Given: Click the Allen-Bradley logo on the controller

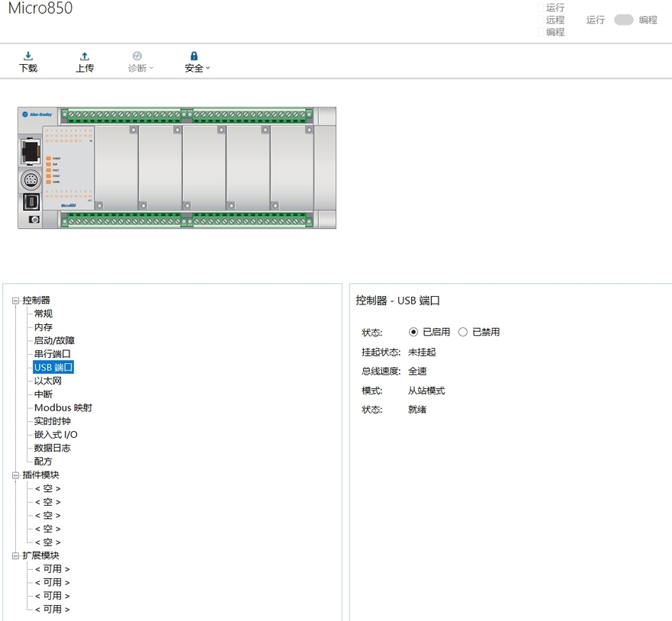Looking at the screenshot, I should pyautogui.click(x=37, y=114).
